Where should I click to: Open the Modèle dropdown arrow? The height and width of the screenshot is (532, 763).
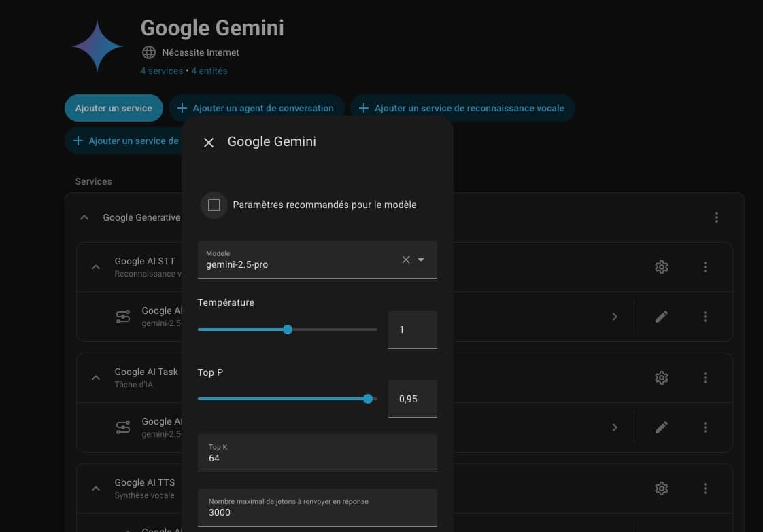pos(421,260)
